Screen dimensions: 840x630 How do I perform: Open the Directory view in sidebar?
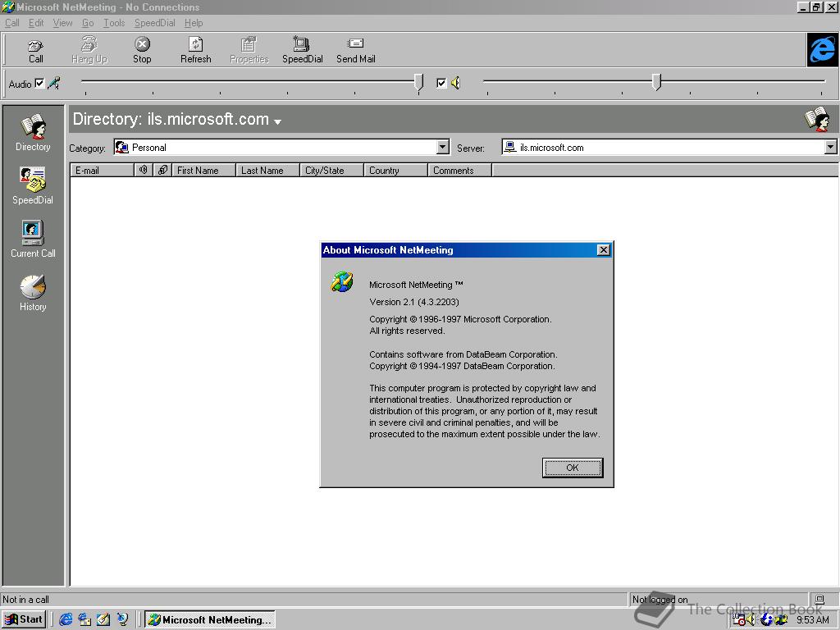tap(33, 133)
